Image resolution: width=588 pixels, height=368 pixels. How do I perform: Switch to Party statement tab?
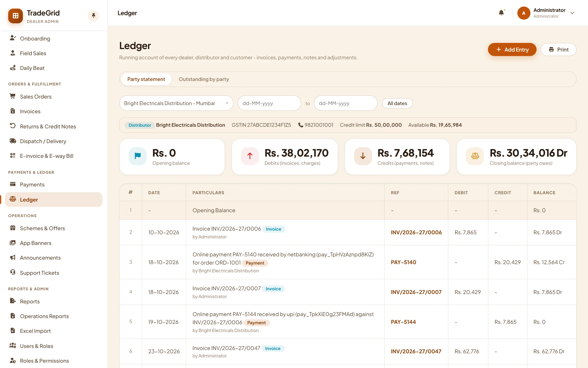point(146,79)
